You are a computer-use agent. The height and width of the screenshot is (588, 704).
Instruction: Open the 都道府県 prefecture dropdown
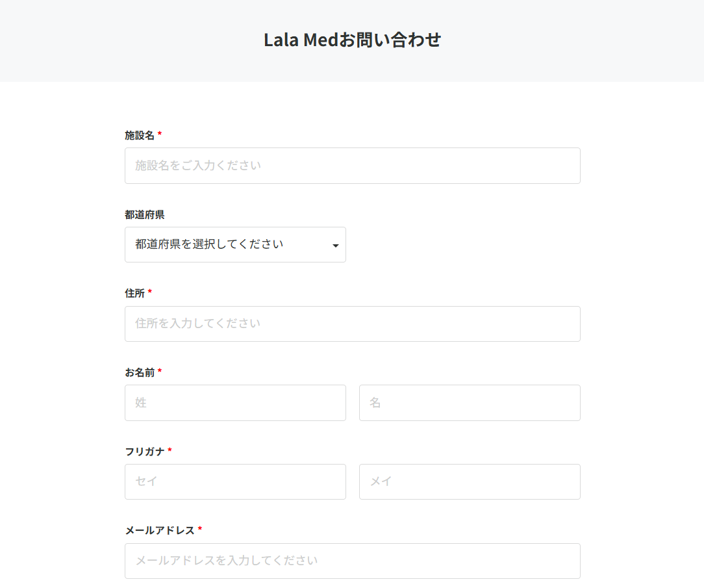(x=235, y=244)
